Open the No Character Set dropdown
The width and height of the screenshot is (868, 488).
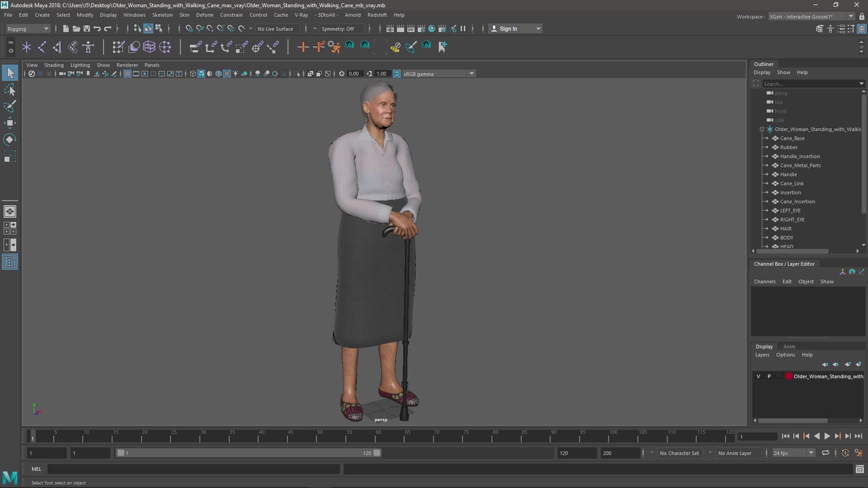tap(679, 453)
